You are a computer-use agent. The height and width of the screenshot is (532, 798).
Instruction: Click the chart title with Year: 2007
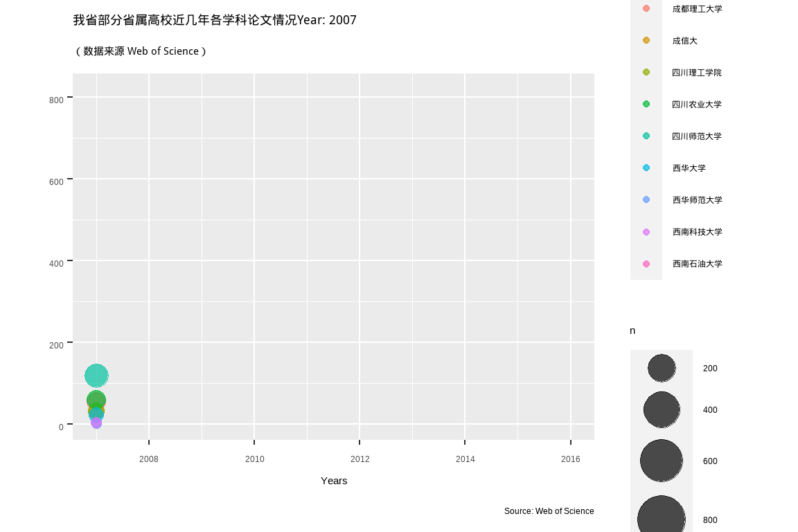215,20
